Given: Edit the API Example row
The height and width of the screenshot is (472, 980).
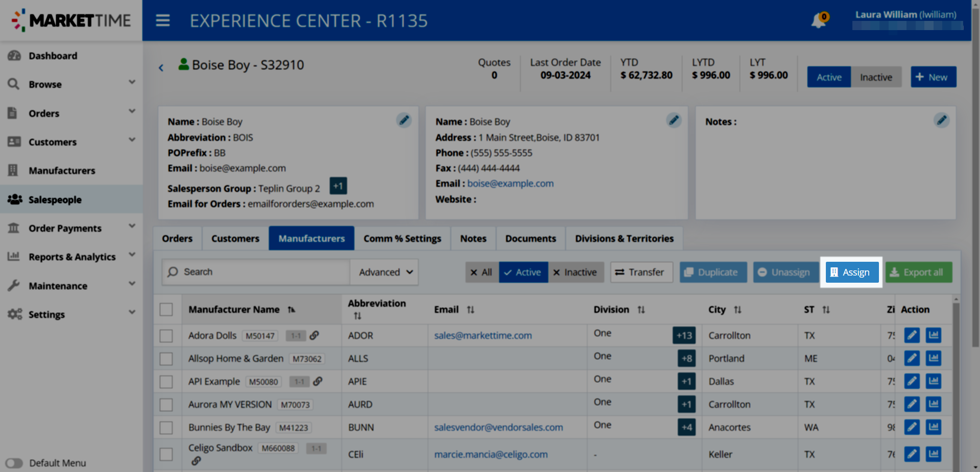Looking at the screenshot, I should pyautogui.click(x=912, y=381).
